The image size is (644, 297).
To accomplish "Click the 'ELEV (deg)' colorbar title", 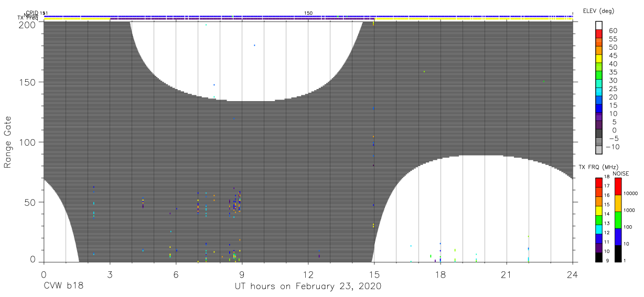I will point(598,10).
